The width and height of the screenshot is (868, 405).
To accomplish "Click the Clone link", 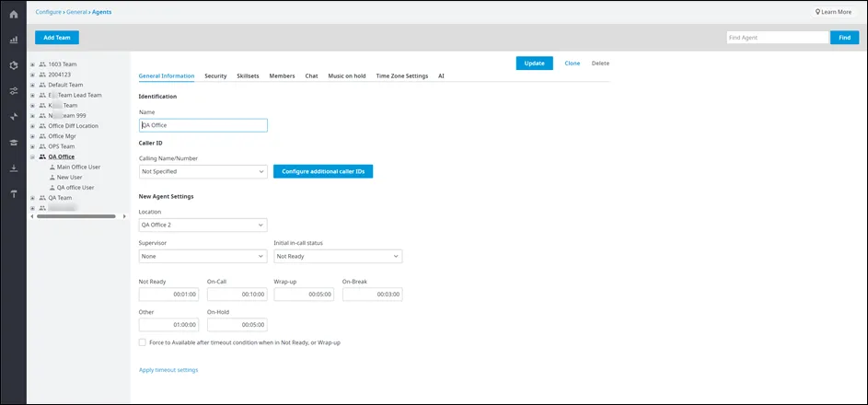I will pyautogui.click(x=573, y=64).
